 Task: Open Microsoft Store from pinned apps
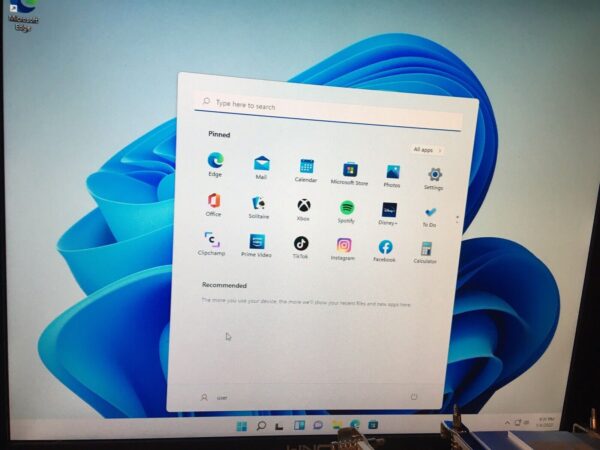point(350,173)
